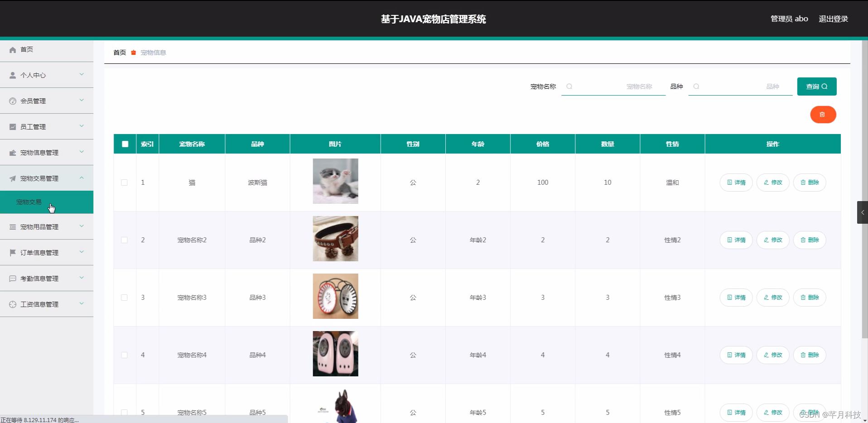Tick the checkbox beside 宠物名称3

pyautogui.click(x=125, y=298)
